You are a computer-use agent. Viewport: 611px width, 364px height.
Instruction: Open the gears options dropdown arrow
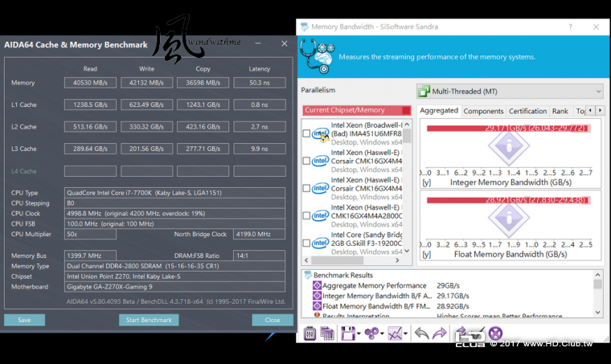382,333
